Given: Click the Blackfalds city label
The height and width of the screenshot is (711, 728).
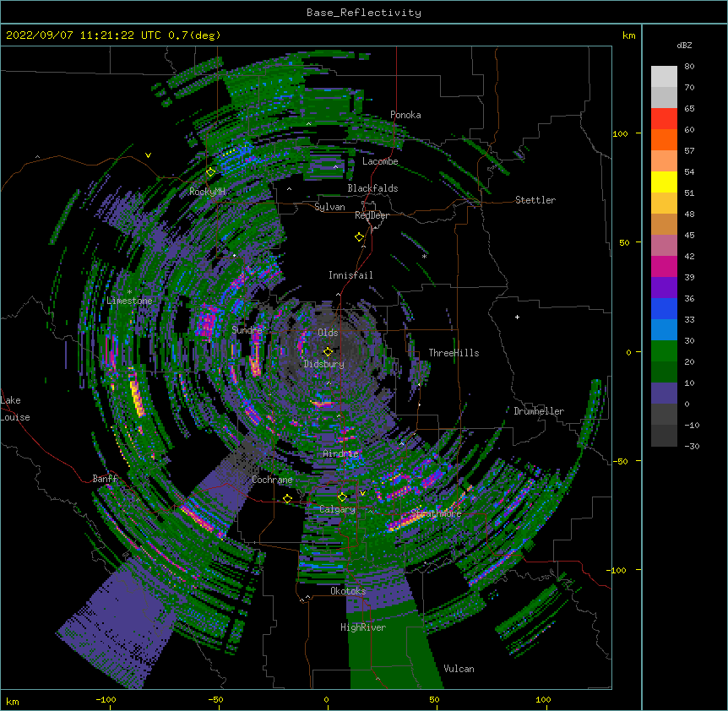Looking at the screenshot, I should (372, 188).
